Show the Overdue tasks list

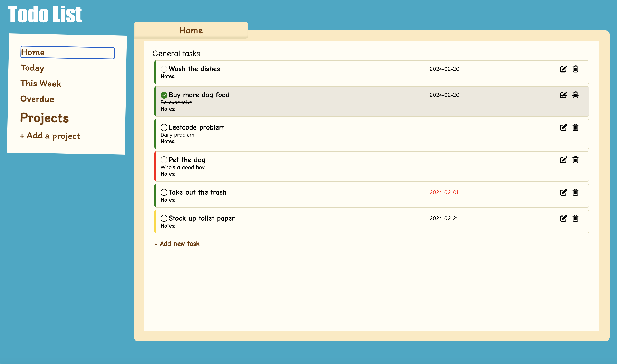(37, 99)
